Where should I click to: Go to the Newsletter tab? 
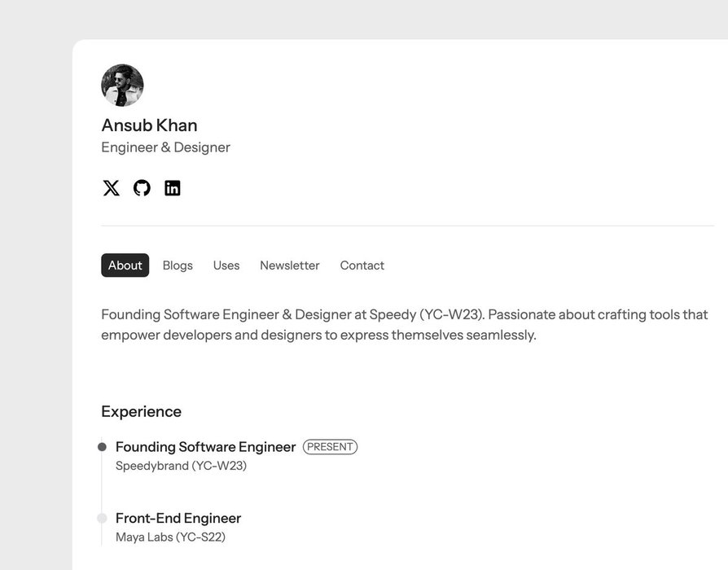coord(290,265)
